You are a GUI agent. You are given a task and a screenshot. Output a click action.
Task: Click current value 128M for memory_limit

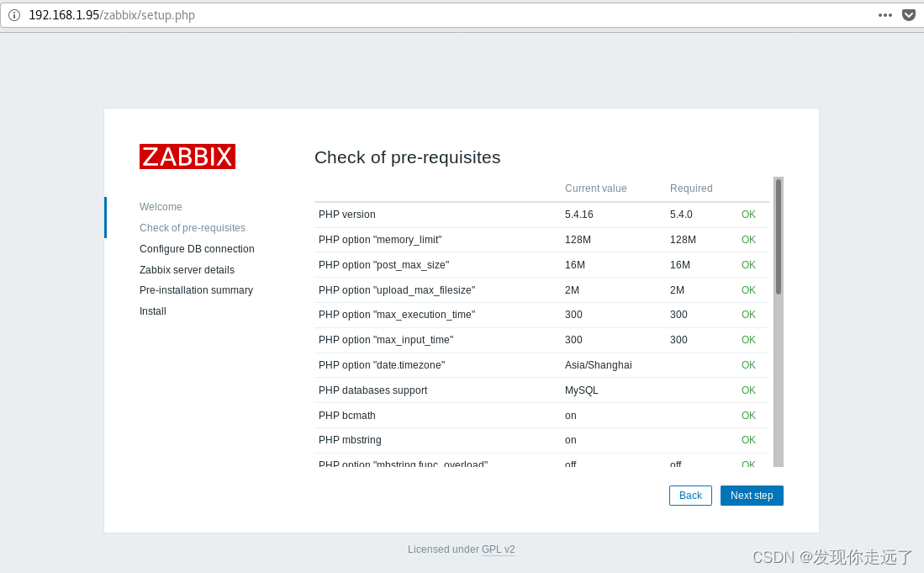(x=578, y=240)
